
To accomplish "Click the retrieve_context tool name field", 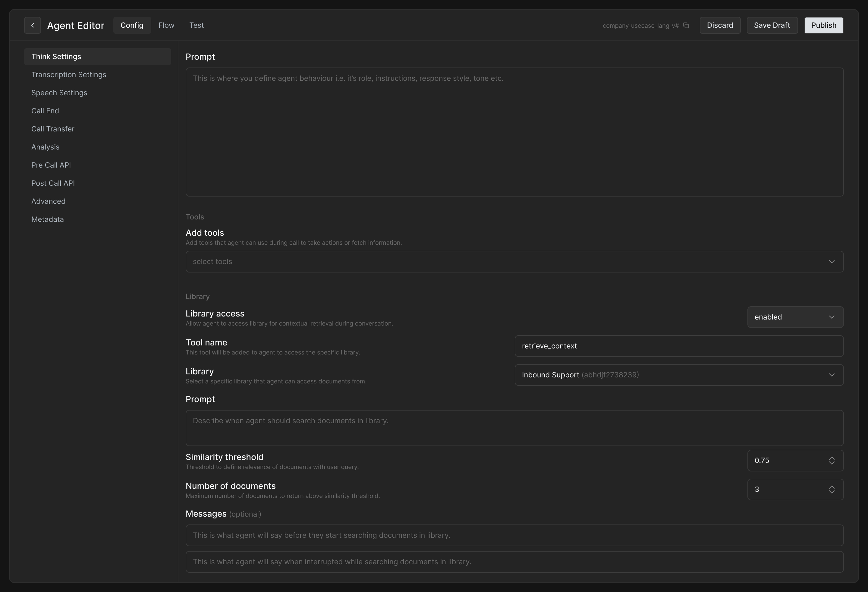I will 679,346.
